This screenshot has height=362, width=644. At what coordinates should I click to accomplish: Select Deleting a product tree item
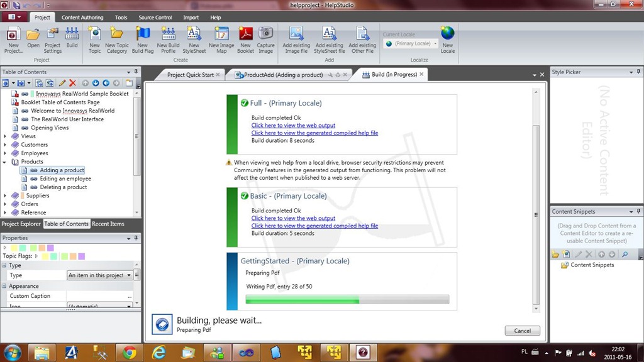tap(63, 187)
